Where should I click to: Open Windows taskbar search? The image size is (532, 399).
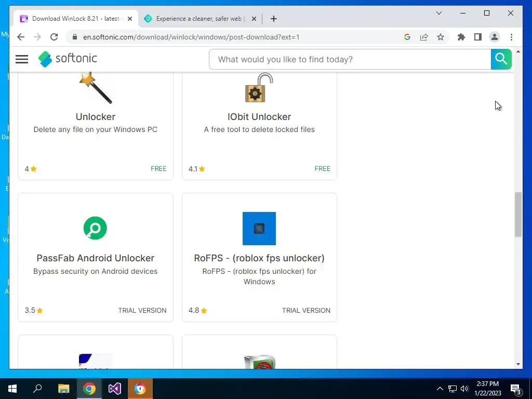coord(37,389)
